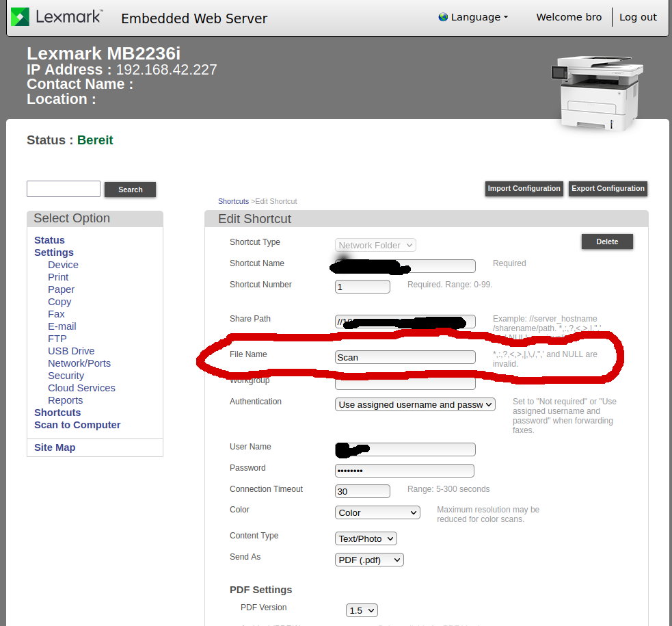Click IP address 192.168.42.227 text
672x626 pixels.
point(166,70)
